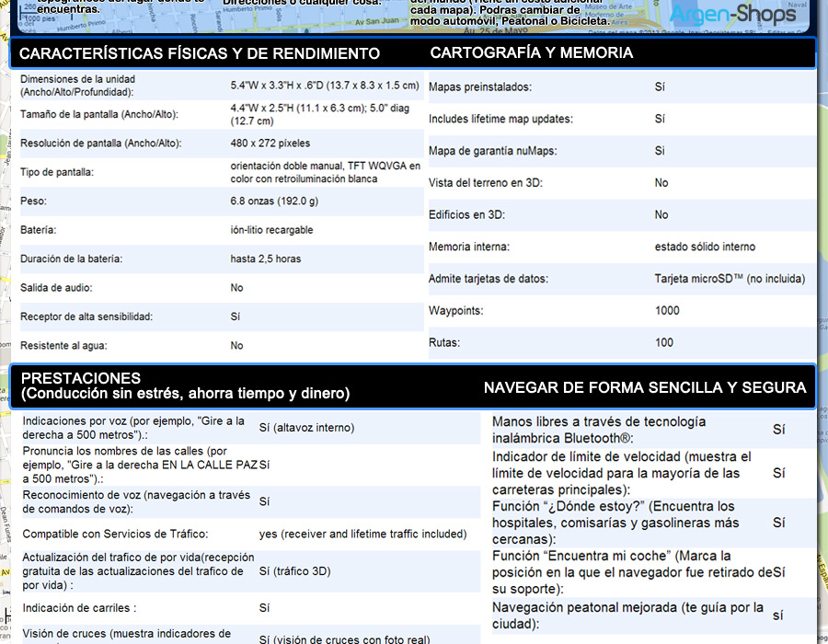
Task: Select the "Función ¿Dónde estoy?" description
Action: coord(615,523)
